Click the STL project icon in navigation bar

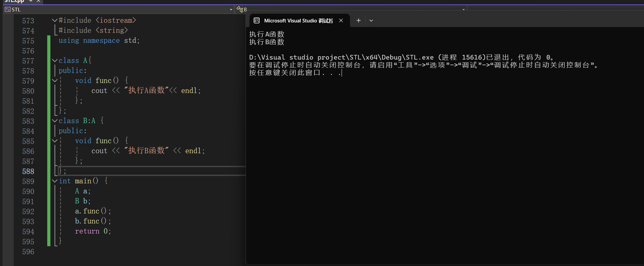(8, 9)
